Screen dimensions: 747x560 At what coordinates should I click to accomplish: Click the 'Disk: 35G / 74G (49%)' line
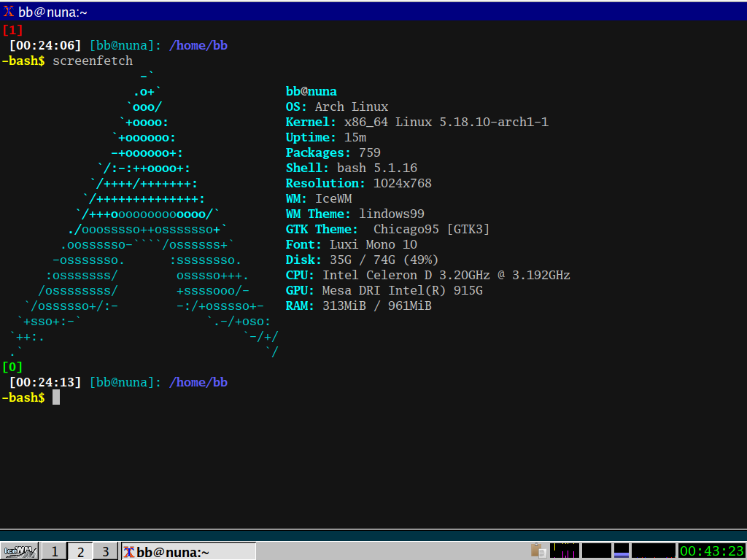click(362, 260)
